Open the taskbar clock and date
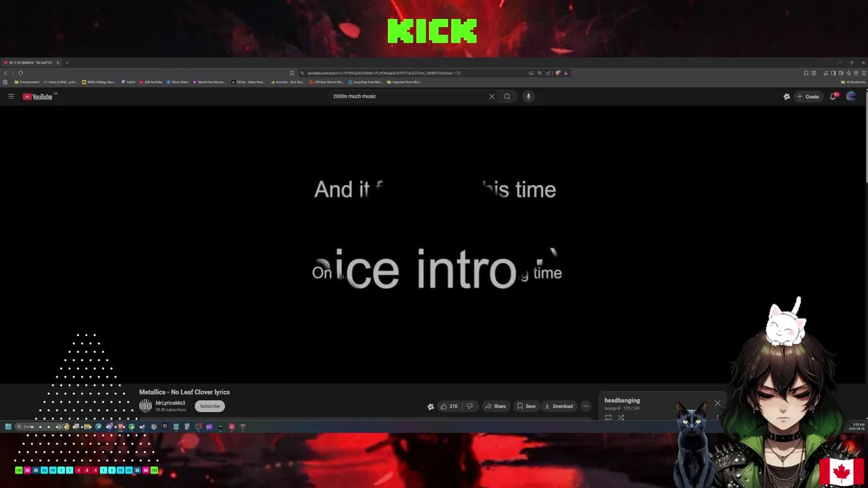 coord(856,426)
